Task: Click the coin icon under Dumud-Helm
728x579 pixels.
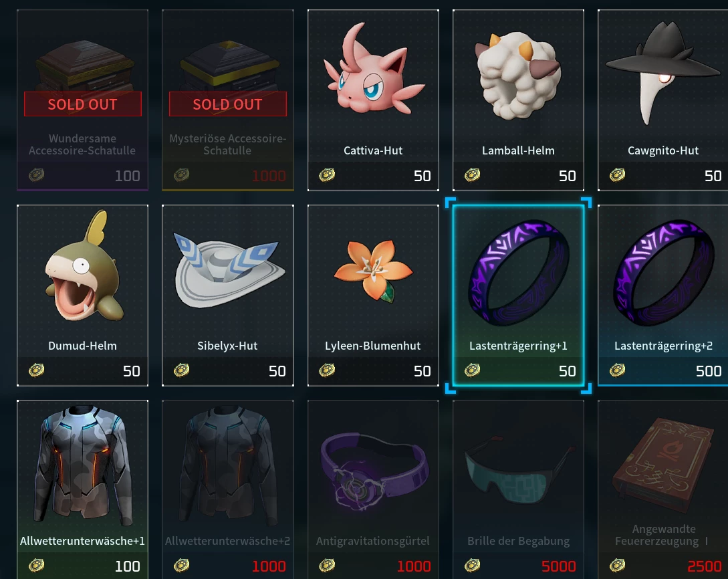Action: [36, 370]
